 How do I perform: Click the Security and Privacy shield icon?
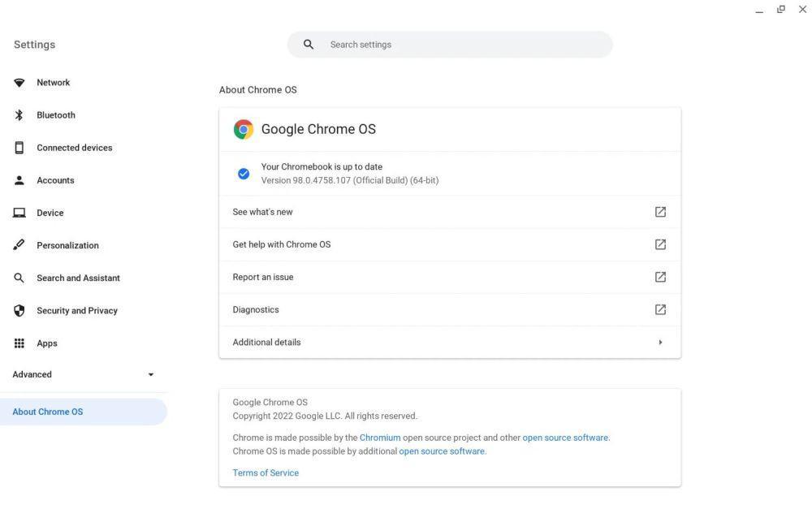19,311
